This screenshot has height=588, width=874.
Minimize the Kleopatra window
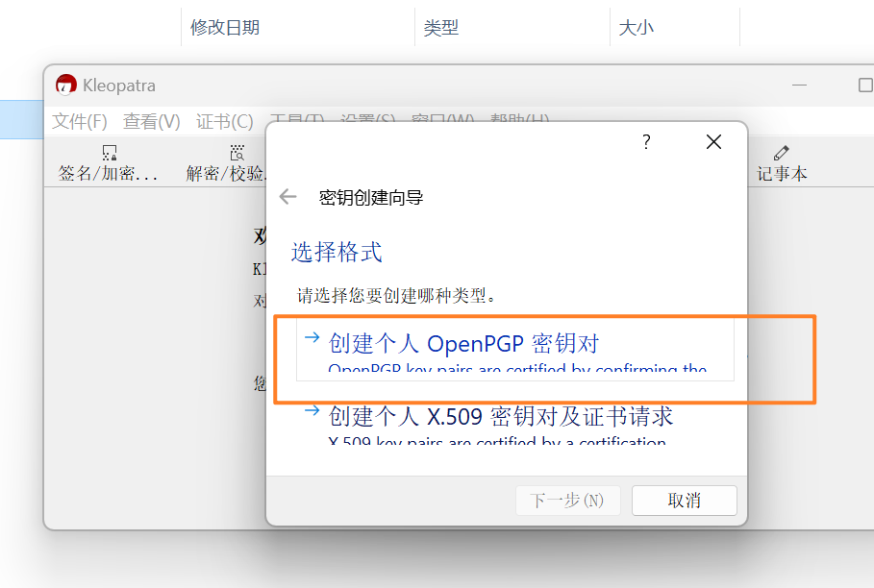799,86
